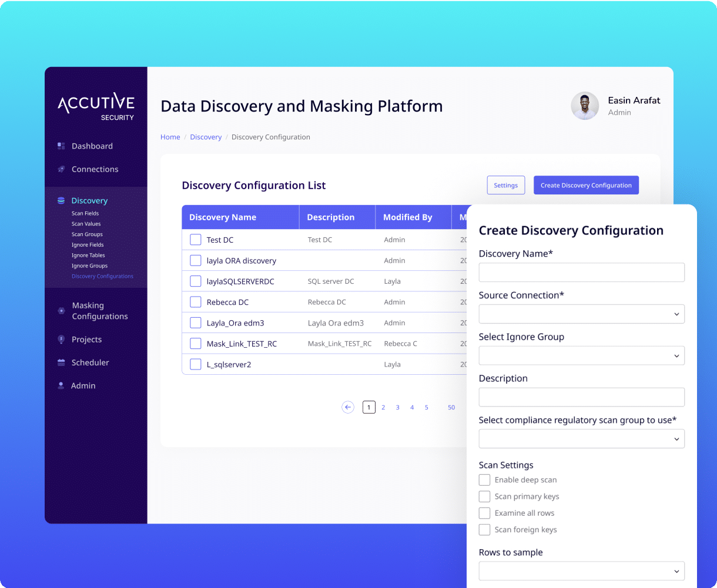Open Ignore Tables from the Discovery submenu
The width and height of the screenshot is (717, 588).
pyautogui.click(x=88, y=255)
